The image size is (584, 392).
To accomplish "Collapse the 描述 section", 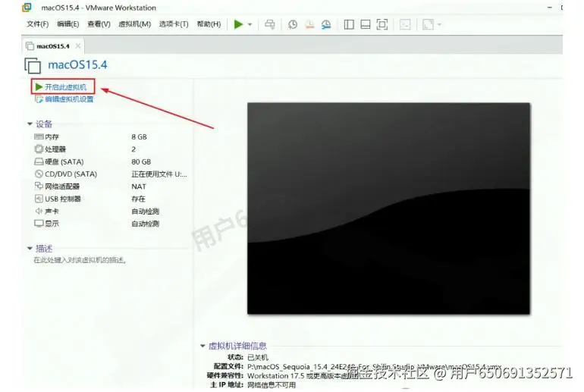I will click(30, 248).
